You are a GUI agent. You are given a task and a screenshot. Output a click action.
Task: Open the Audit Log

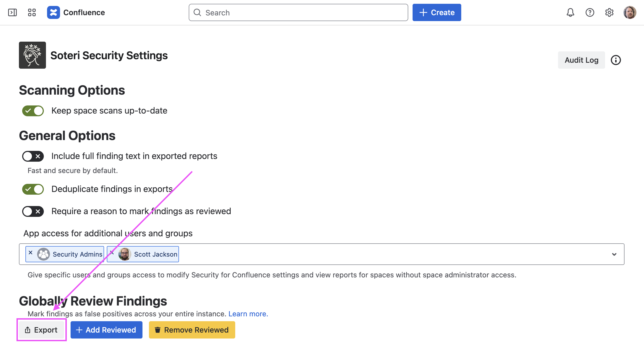581,60
